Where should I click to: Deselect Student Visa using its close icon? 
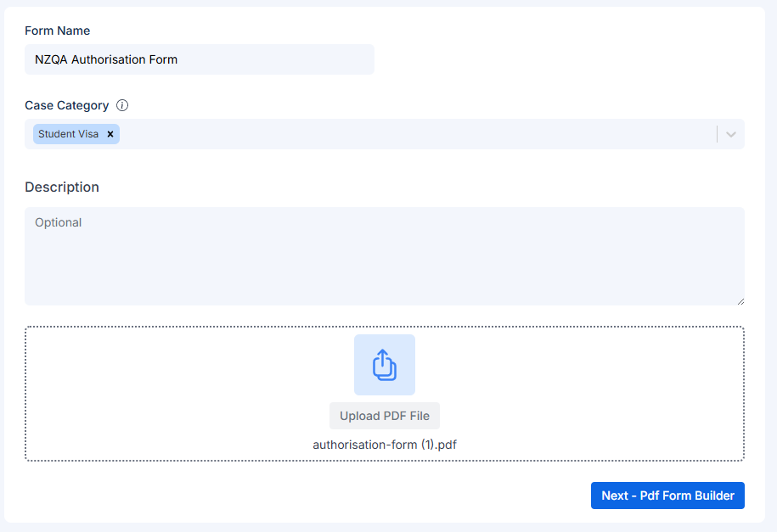pos(110,134)
